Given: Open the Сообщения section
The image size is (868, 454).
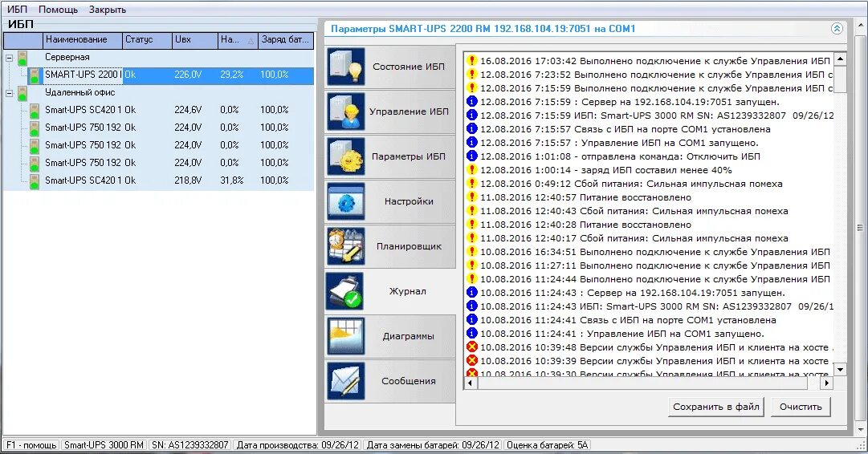Looking at the screenshot, I should coord(390,381).
